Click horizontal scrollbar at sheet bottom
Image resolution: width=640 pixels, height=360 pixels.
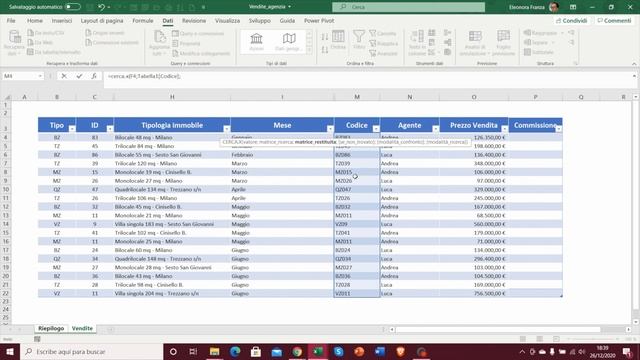click(498, 329)
